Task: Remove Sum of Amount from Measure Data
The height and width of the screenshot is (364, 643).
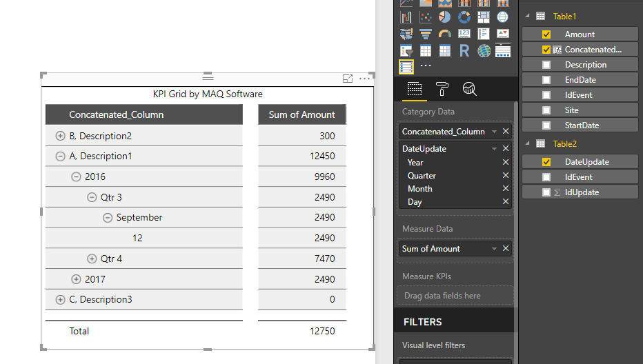Action: click(506, 248)
